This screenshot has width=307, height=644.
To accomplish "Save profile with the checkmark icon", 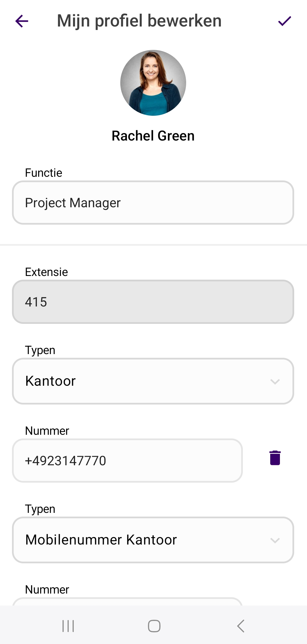I will point(284,21).
